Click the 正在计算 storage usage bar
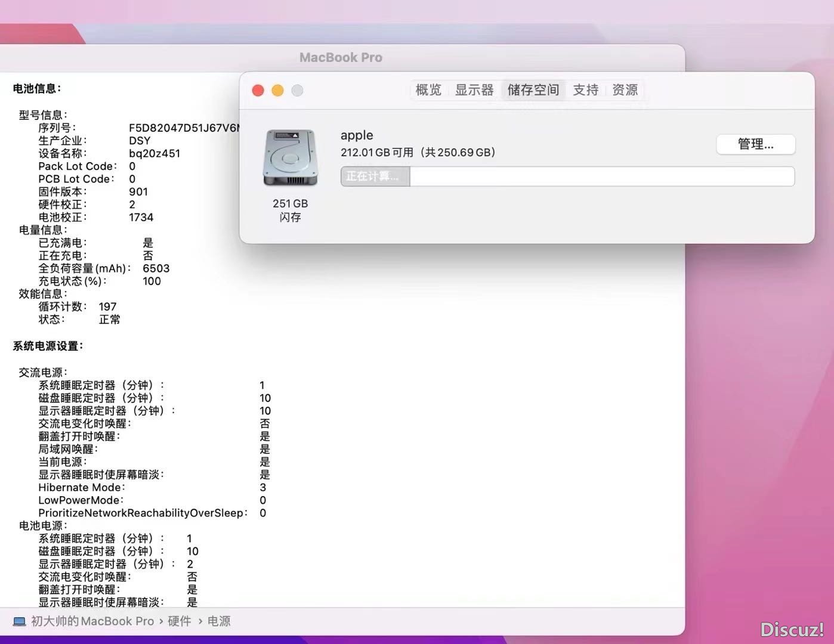The image size is (834, 644). [567, 177]
